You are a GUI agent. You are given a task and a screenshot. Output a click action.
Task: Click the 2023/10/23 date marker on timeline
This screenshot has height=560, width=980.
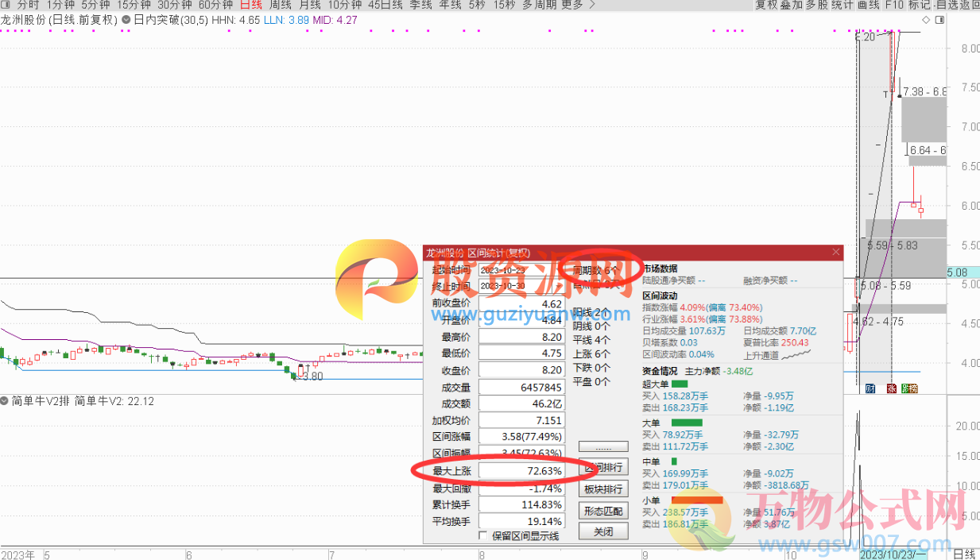click(893, 554)
